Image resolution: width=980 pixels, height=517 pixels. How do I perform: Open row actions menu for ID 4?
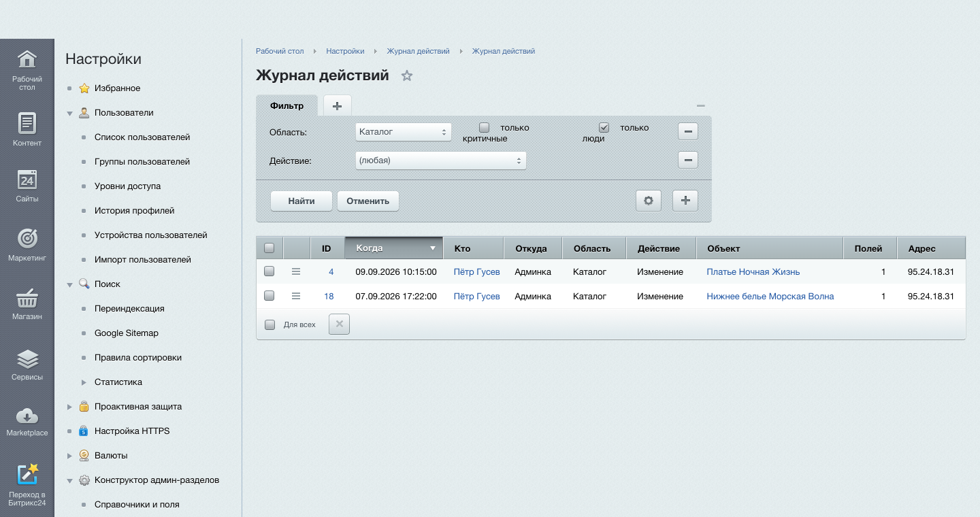(x=296, y=271)
